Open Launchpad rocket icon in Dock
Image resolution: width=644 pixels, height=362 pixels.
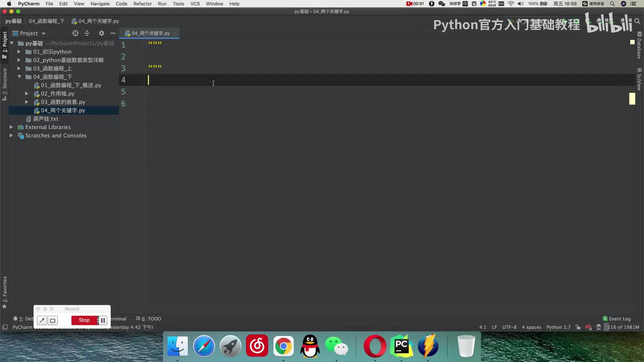[230, 346]
